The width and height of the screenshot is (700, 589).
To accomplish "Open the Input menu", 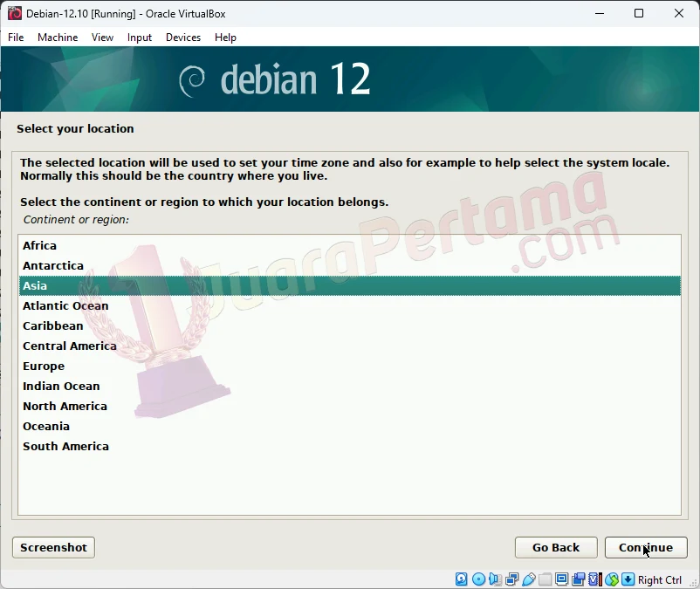I will pyautogui.click(x=139, y=38).
